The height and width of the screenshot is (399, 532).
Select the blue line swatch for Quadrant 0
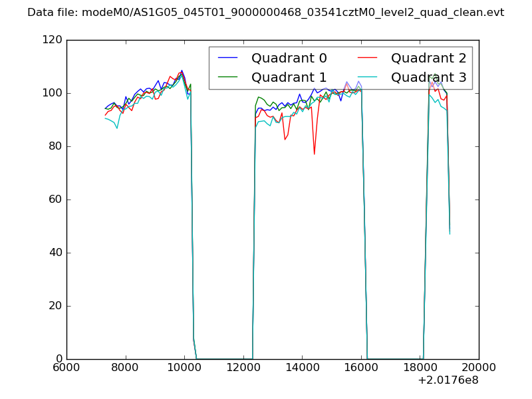[x=228, y=58]
